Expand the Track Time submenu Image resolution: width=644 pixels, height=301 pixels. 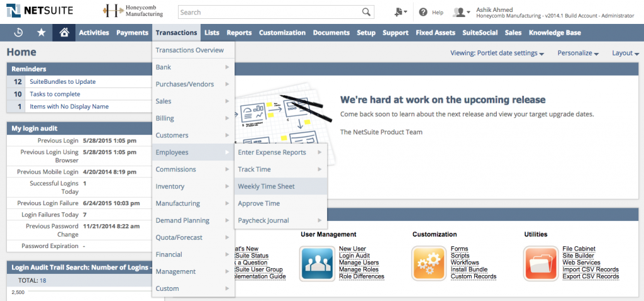point(280,169)
